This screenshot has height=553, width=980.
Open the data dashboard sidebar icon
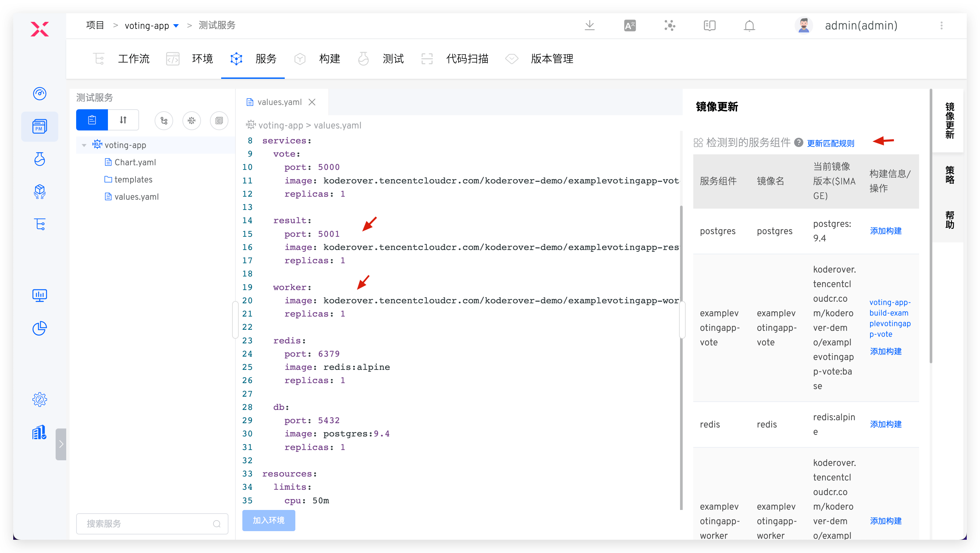click(x=40, y=295)
